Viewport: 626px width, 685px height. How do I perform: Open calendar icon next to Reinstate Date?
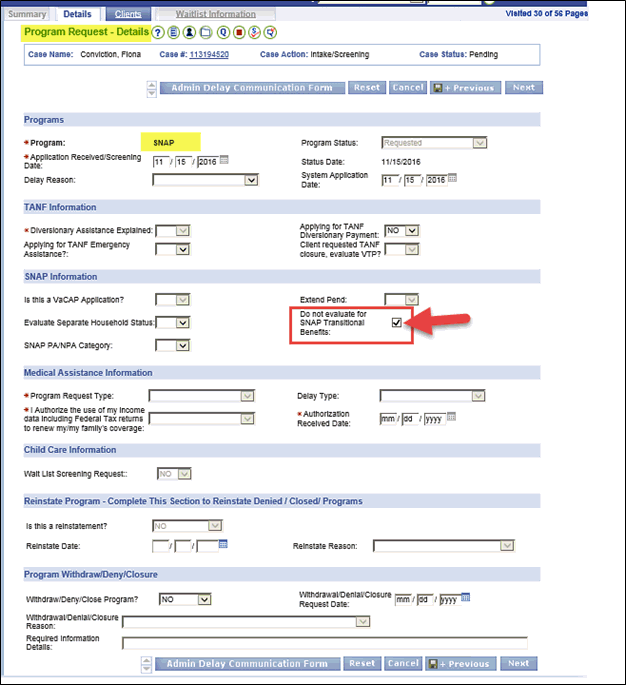click(223, 544)
